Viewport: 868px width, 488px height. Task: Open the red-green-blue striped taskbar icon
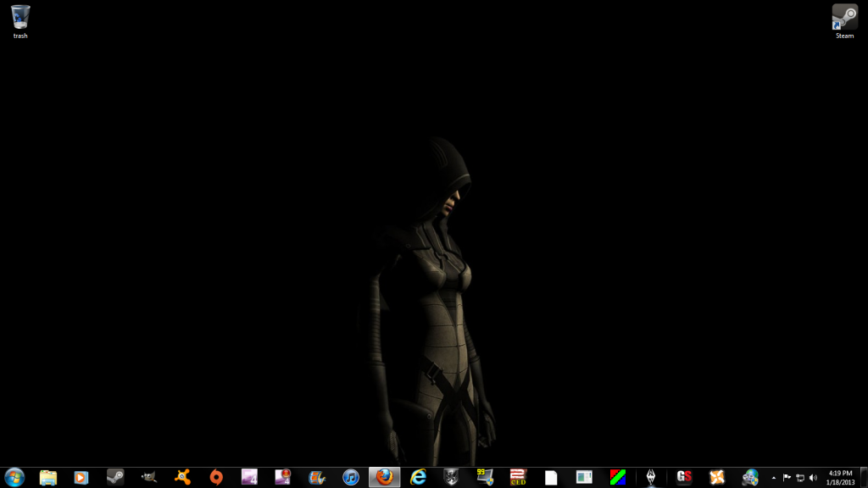618,477
